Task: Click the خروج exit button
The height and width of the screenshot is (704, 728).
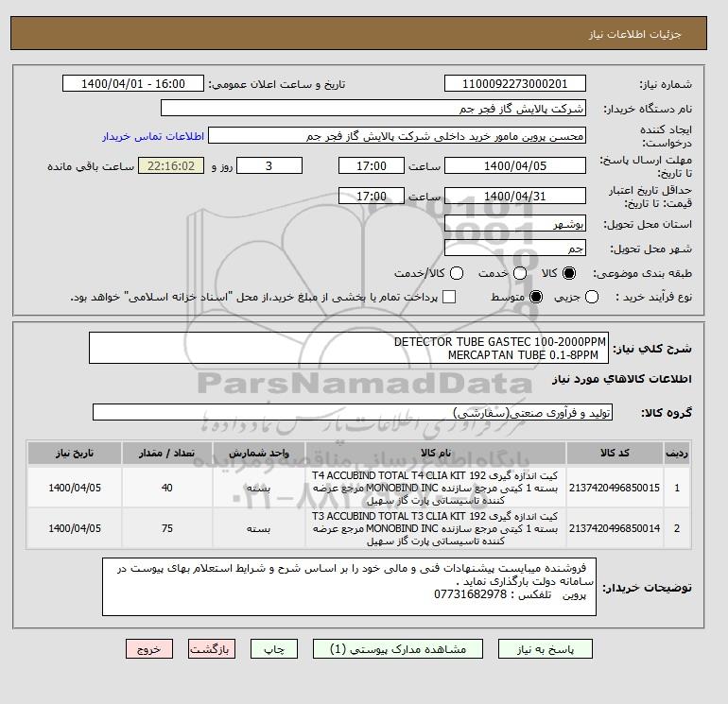Action: (x=149, y=649)
